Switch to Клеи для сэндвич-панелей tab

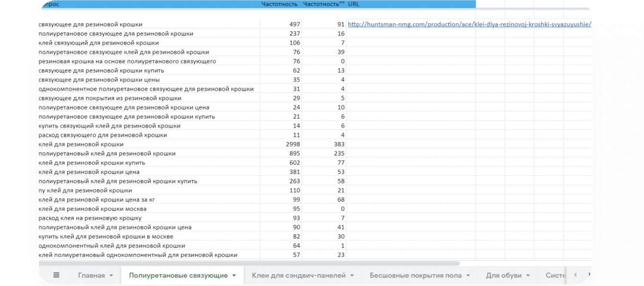299,275
